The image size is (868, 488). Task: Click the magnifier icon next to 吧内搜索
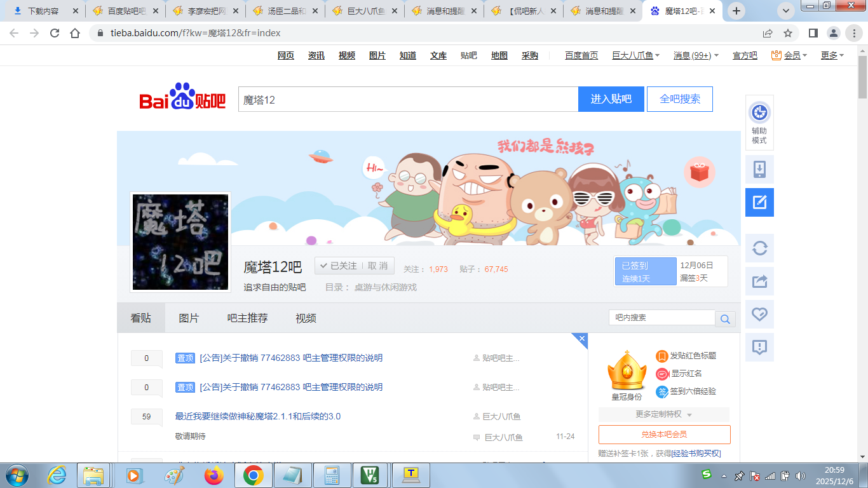pyautogui.click(x=725, y=319)
